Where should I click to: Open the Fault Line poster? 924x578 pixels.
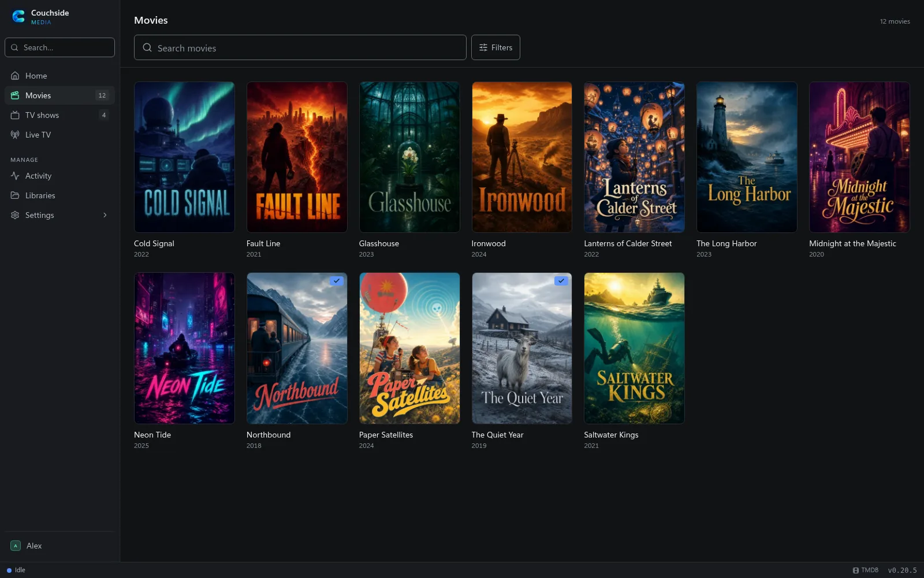click(297, 157)
